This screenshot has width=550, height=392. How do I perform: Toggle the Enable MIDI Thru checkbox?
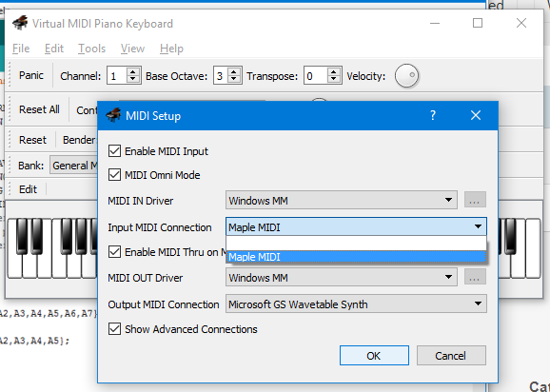114,252
